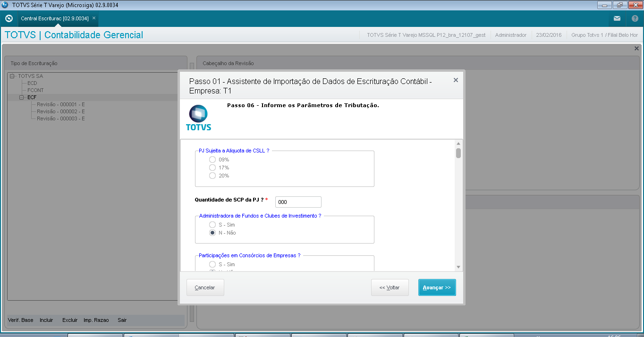Select Revisão - 000003 - E
The height and width of the screenshot is (337, 644).
click(x=61, y=118)
